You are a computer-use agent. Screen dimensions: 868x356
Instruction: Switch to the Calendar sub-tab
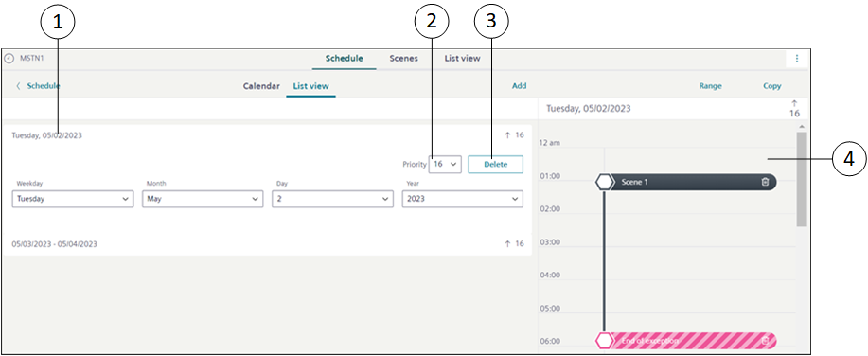pos(261,86)
